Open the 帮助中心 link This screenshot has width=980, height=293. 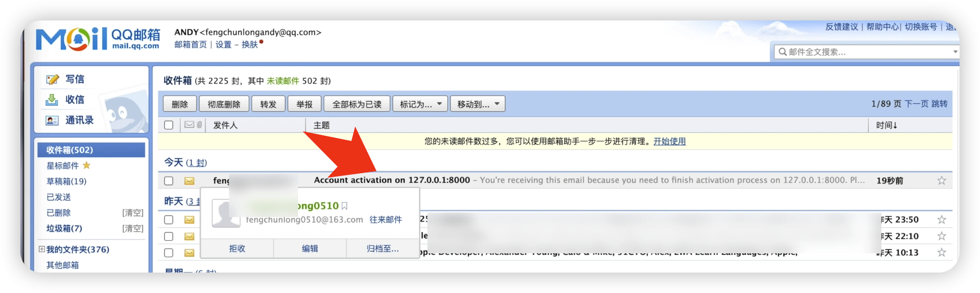(882, 27)
